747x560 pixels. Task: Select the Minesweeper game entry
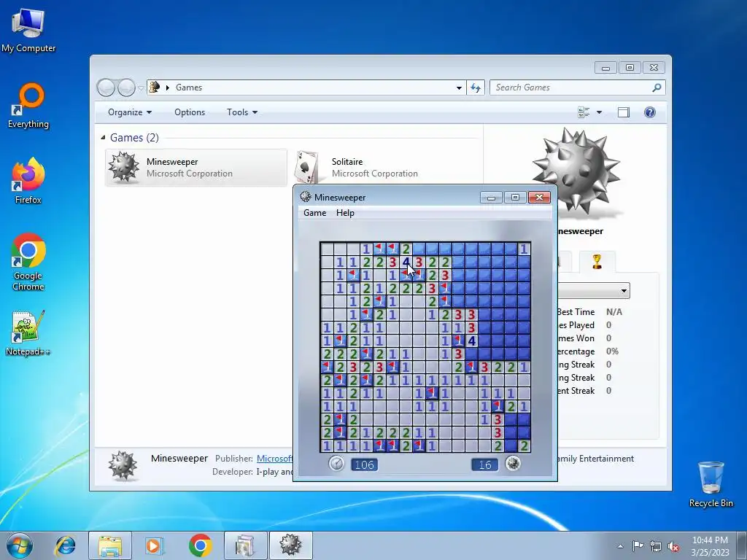196,168
